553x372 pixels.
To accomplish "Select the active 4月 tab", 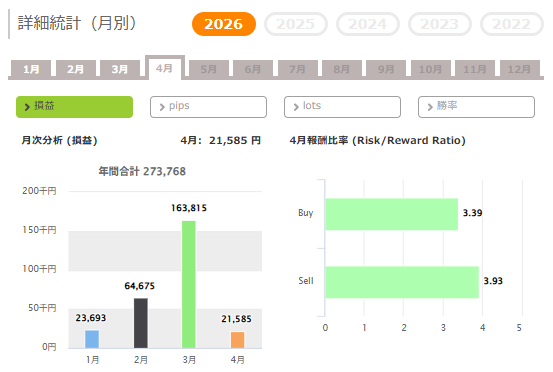I will [165, 68].
